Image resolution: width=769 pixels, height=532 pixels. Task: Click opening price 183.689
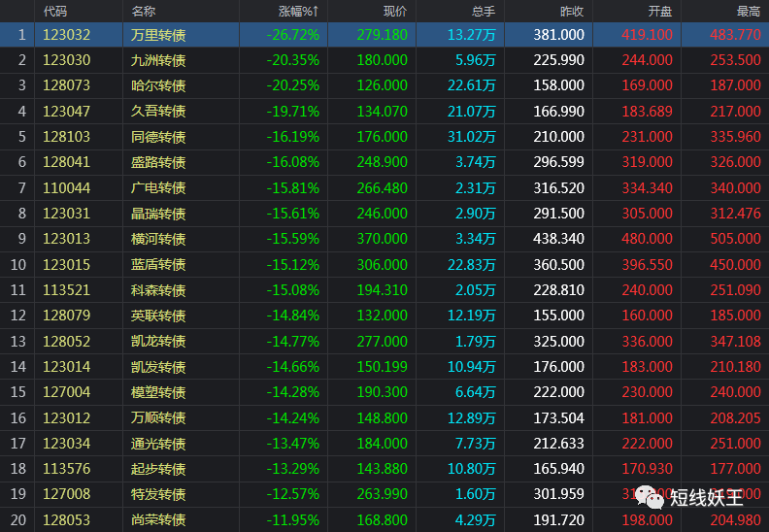coord(647,112)
